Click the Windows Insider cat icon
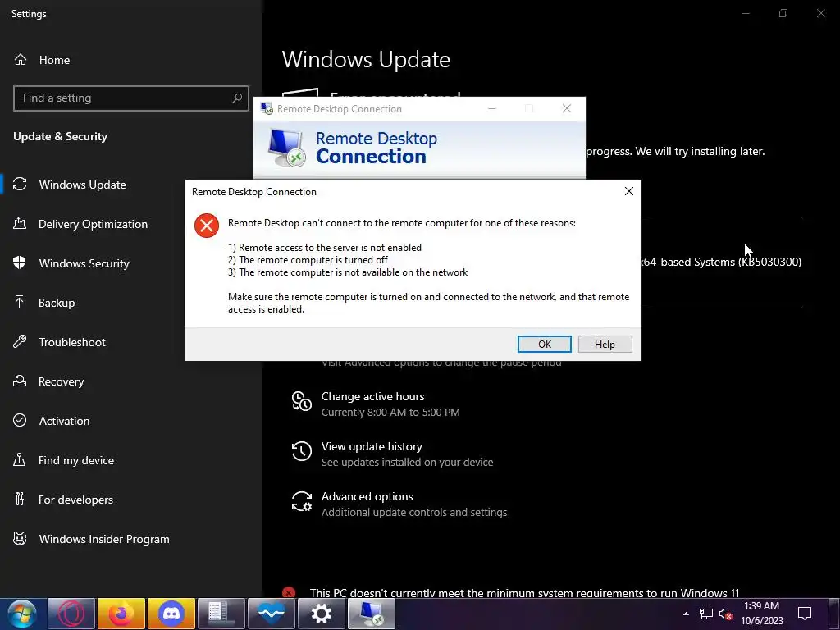The height and width of the screenshot is (630, 840). tap(20, 538)
